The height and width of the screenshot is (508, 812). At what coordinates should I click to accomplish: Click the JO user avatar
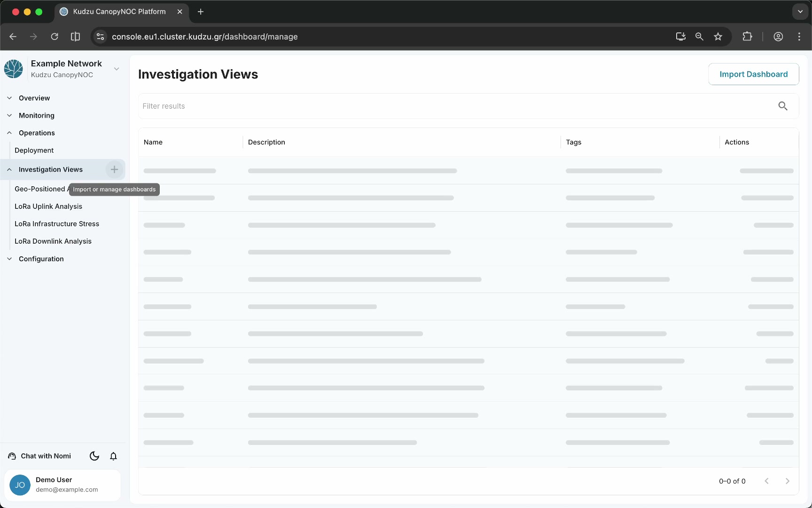20,485
